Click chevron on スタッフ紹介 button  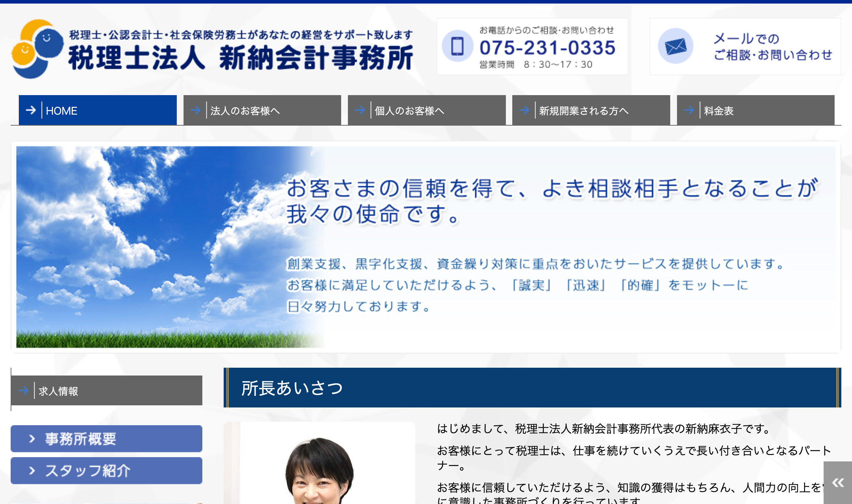tap(32, 471)
